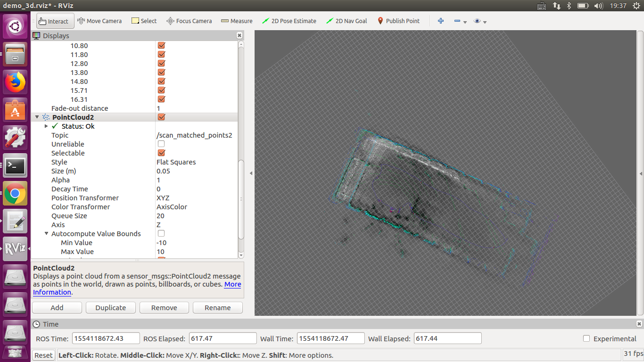Select the Interact tool
Image resolution: width=644 pixels, height=362 pixels.
(55, 21)
